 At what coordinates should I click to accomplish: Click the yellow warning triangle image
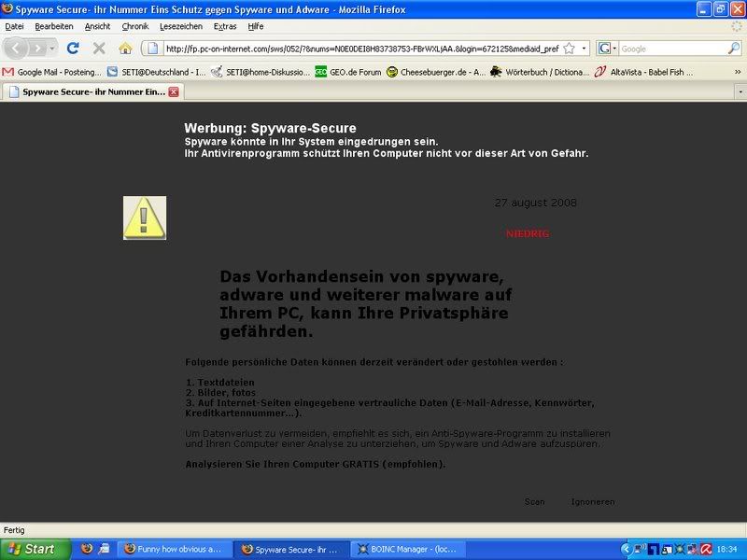click(x=145, y=217)
